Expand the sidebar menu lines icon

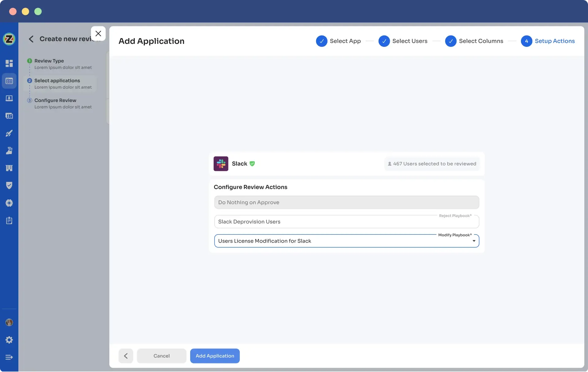point(9,357)
